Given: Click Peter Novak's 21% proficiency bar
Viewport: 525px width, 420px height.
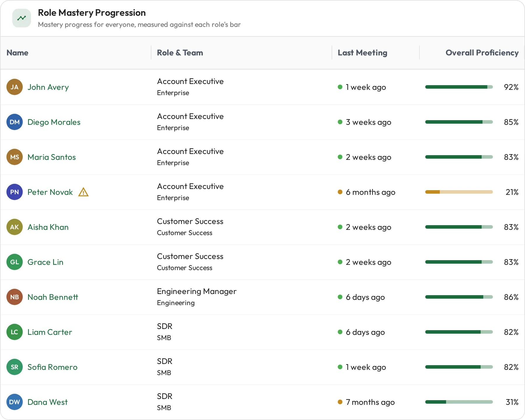Looking at the screenshot, I should click(x=459, y=192).
